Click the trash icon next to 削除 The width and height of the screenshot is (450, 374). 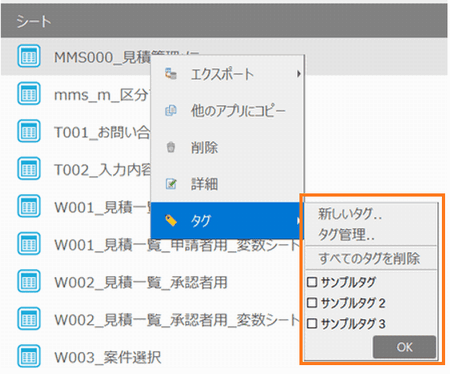click(171, 147)
